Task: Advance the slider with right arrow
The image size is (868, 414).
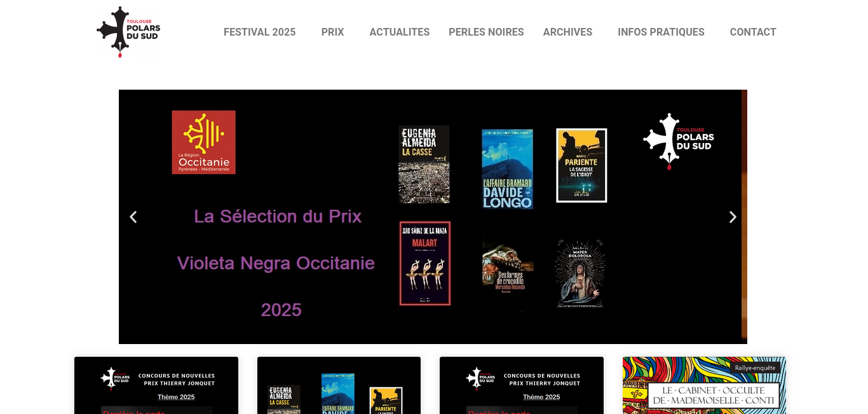Action: [733, 217]
